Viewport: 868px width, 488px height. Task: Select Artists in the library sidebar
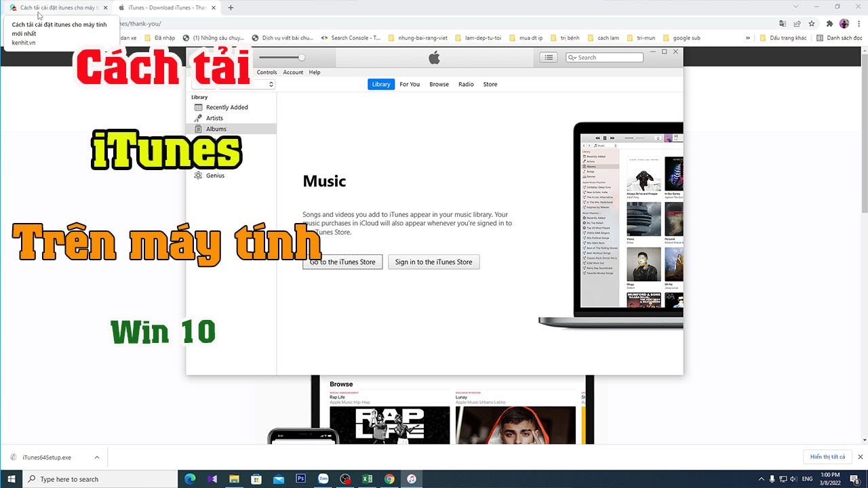pyautogui.click(x=214, y=118)
